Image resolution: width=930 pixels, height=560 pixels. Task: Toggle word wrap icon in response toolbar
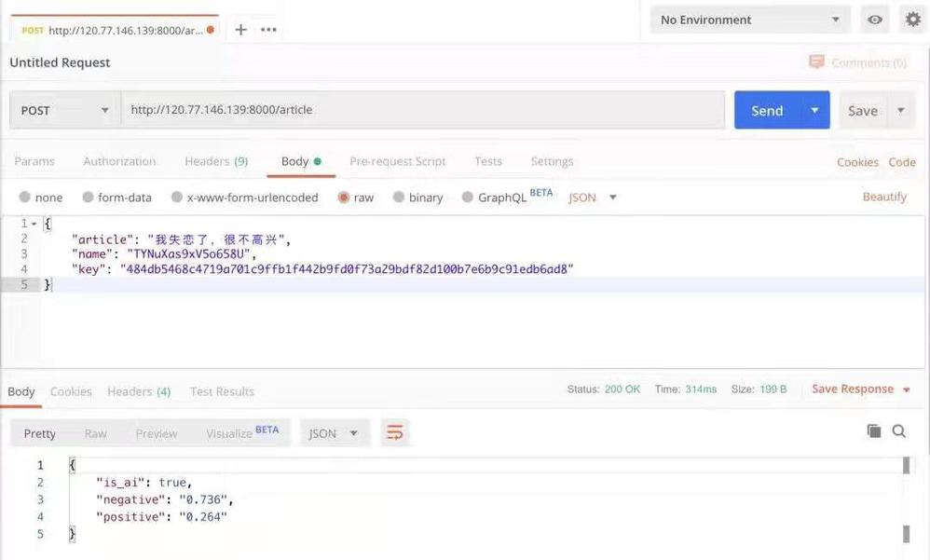point(395,432)
